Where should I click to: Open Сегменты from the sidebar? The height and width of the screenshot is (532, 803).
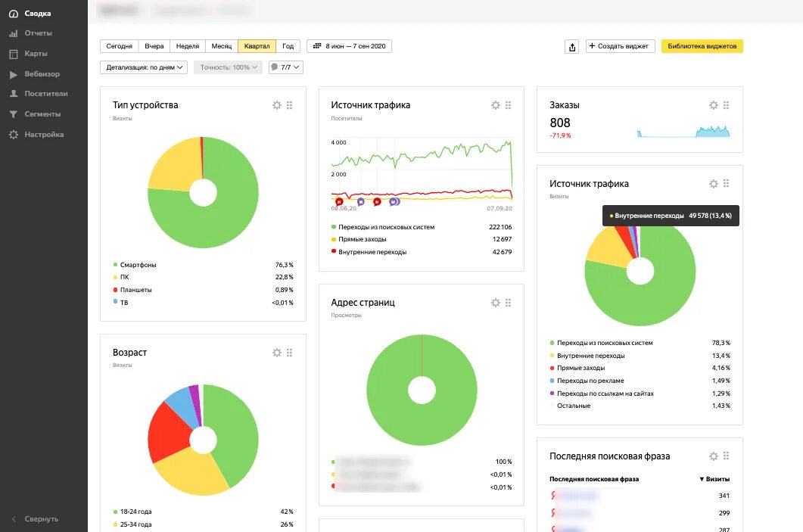[44, 114]
